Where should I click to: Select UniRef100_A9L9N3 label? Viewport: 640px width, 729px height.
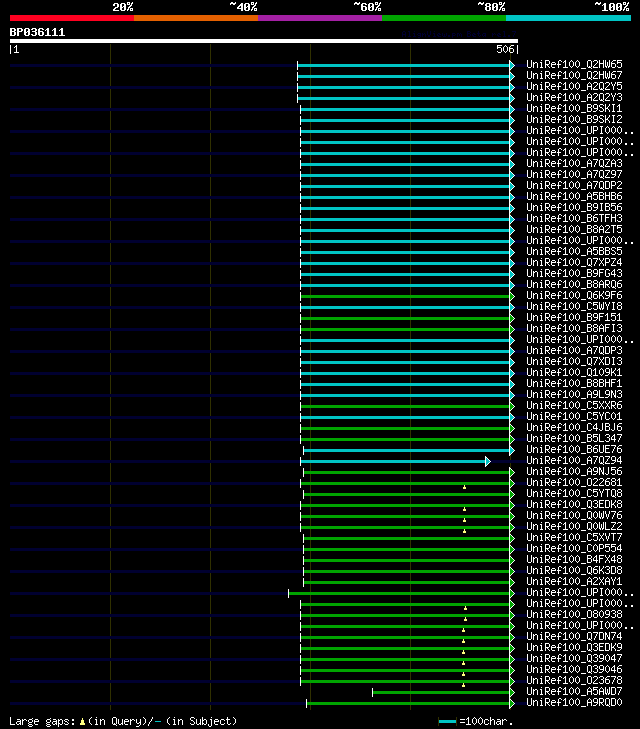coord(574,395)
